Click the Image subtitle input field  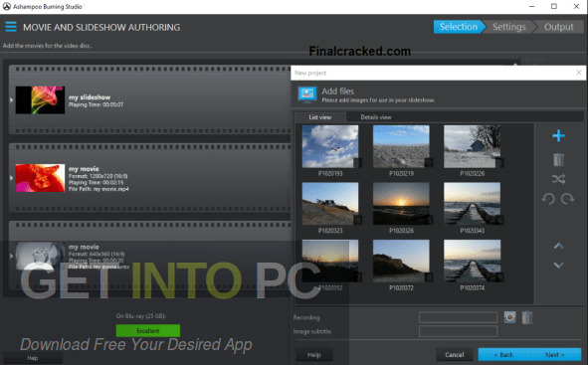tap(459, 331)
